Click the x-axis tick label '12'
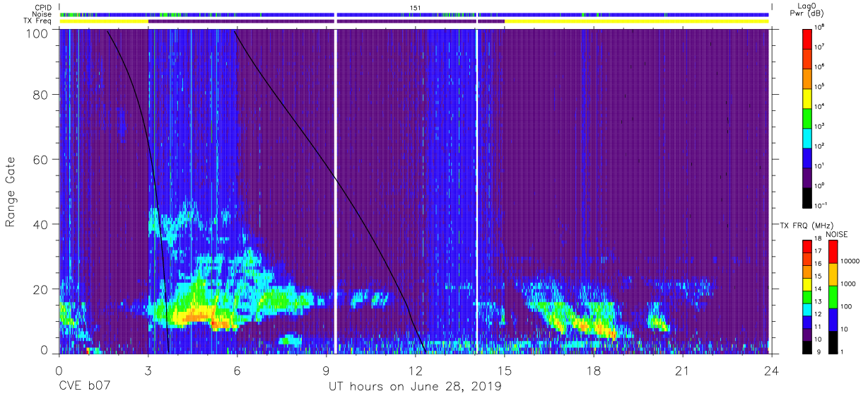The image size is (868, 401). (x=415, y=371)
